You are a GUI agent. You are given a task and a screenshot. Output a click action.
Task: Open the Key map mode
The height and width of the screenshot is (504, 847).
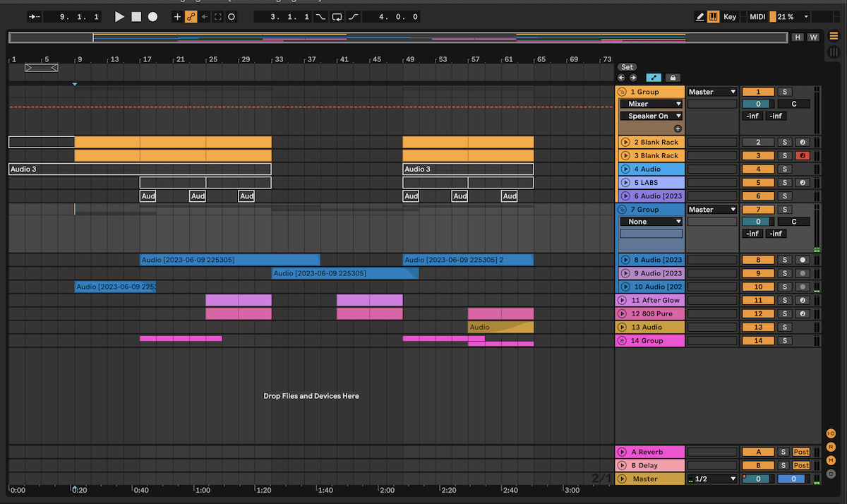click(730, 16)
